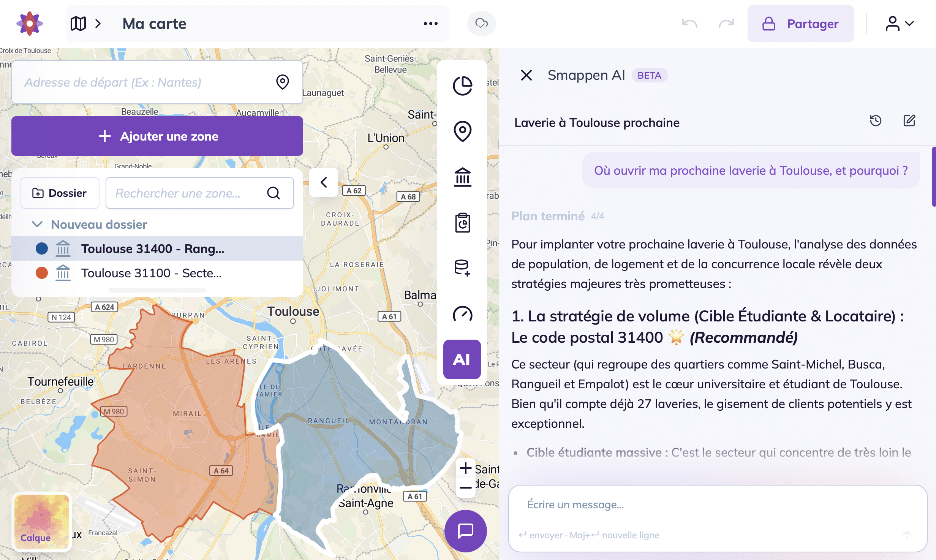Click the Laverie à Toulouse prochaine title

click(597, 122)
